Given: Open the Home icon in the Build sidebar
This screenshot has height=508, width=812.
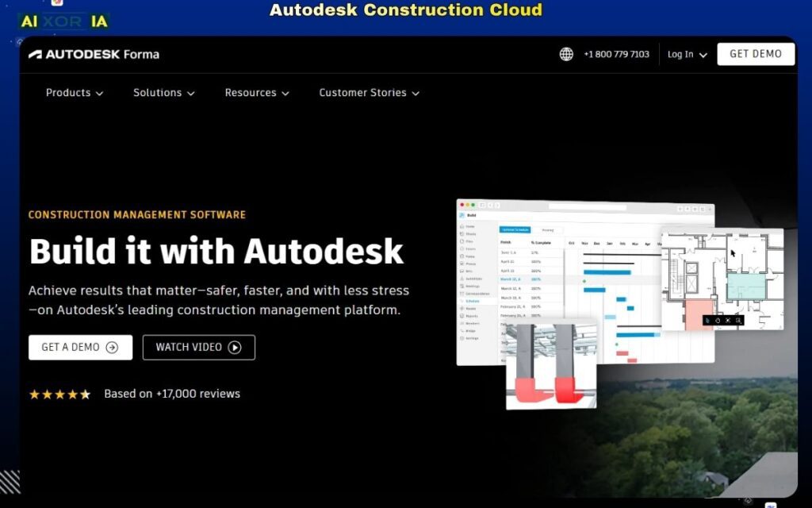Looking at the screenshot, I should (x=462, y=225).
